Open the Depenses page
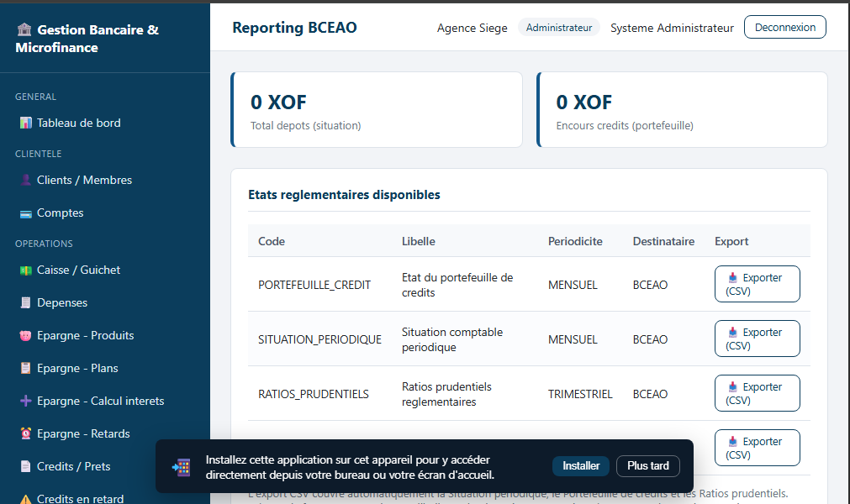The height and width of the screenshot is (504, 850). pyautogui.click(x=105, y=302)
